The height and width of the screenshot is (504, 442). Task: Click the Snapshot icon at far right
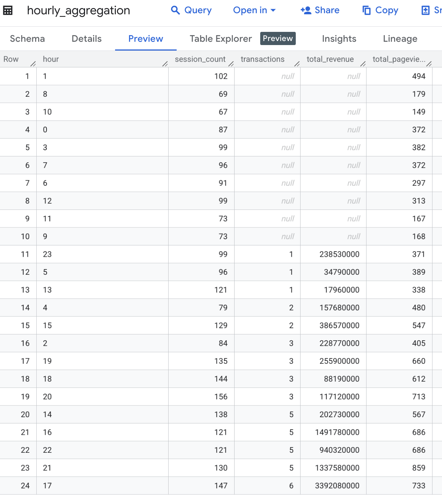(426, 10)
